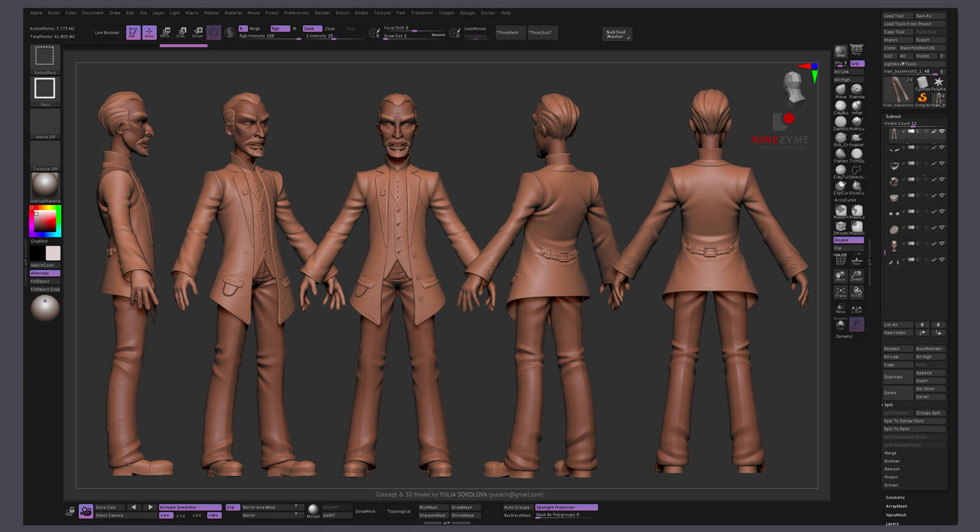This screenshot has width=980, height=532.
Task: Activate the Edit mode button
Action: pyautogui.click(x=133, y=32)
